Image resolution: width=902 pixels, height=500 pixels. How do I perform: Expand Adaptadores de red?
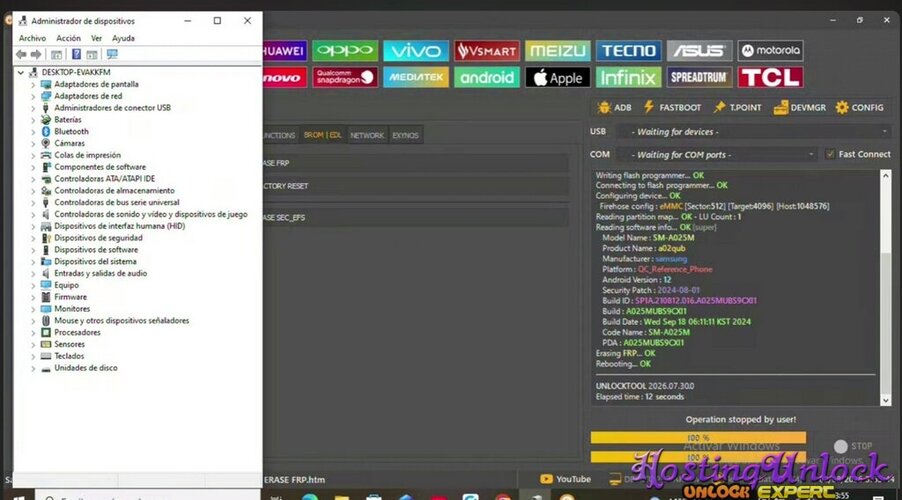point(33,96)
